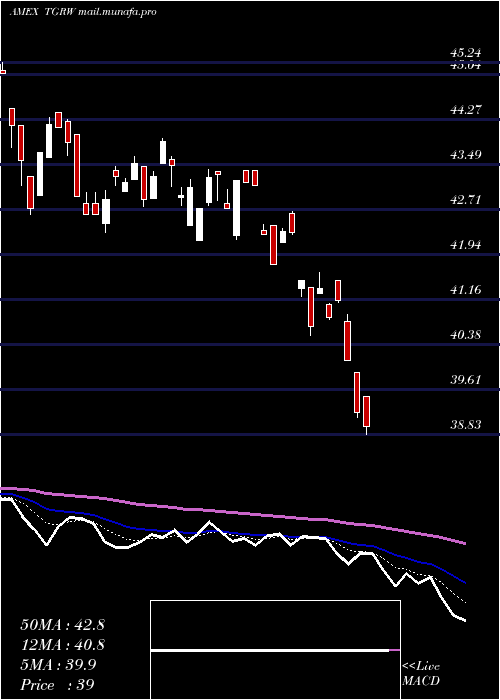Screen dimensions: 500x700
Task: Click the <<Live MACD label
Action: pos(421,674)
